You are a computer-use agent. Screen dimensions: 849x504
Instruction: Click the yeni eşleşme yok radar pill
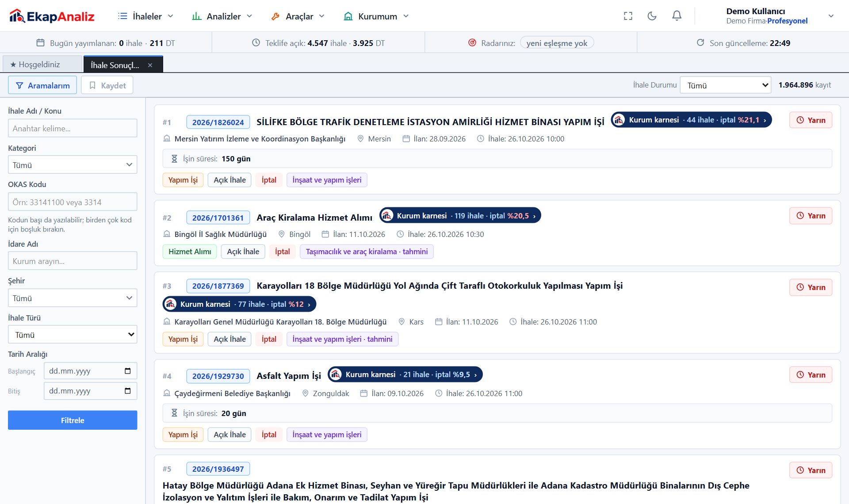tap(557, 43)
